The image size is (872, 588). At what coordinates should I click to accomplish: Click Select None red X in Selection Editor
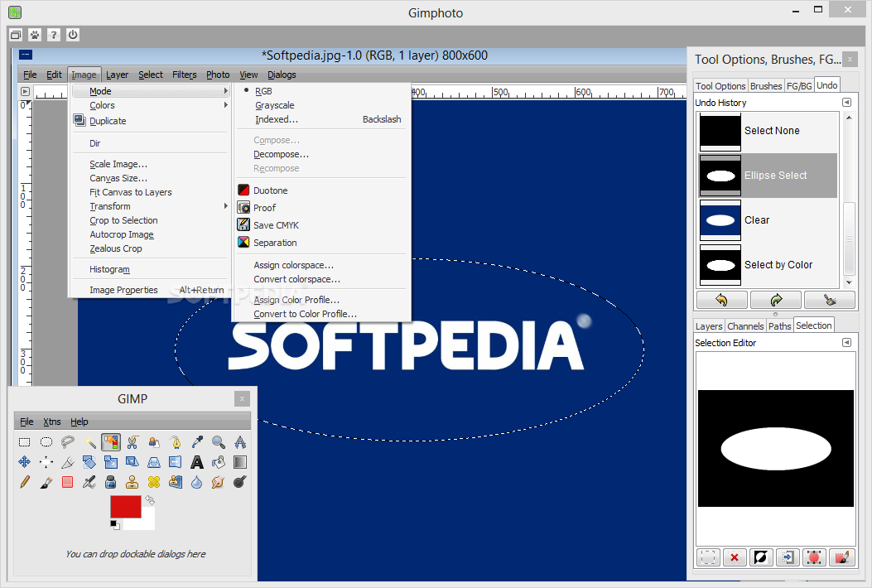pos(735,557)
